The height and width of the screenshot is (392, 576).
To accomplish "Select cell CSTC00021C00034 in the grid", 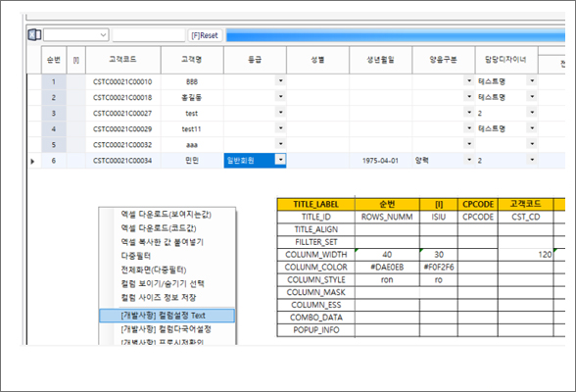I will [122, 161].
